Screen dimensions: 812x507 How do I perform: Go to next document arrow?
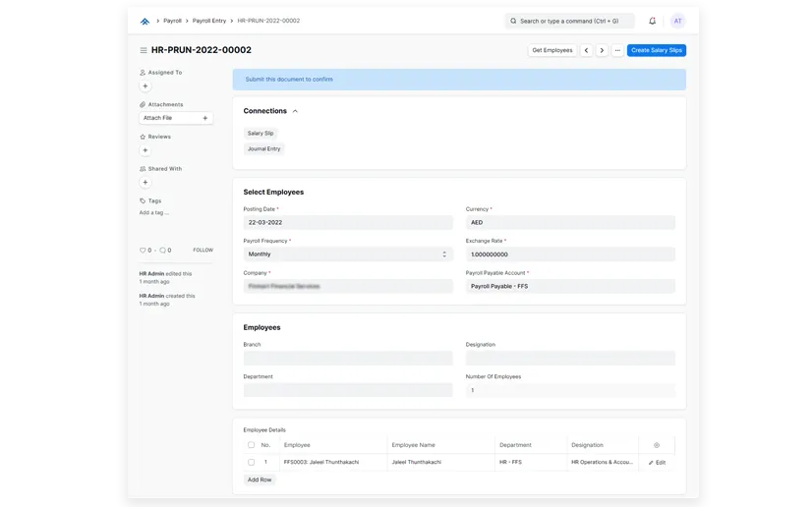pos(602,50)
